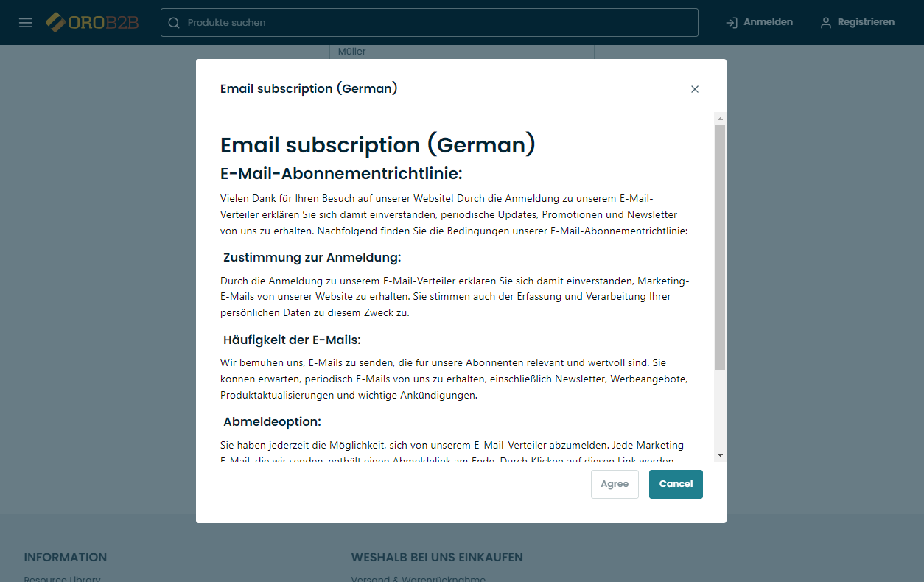Open the Versand & Warenrücknahme footer link

pos(418,578)
